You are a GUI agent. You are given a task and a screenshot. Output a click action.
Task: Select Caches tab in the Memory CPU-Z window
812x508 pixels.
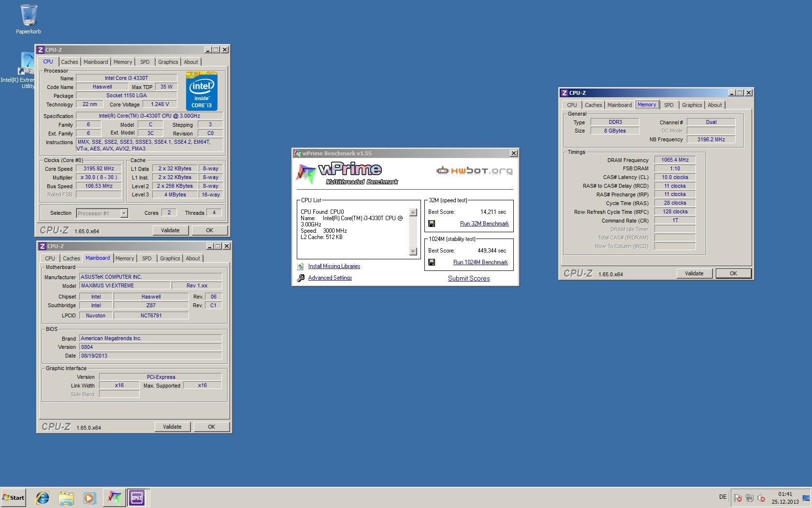[594, 105]
